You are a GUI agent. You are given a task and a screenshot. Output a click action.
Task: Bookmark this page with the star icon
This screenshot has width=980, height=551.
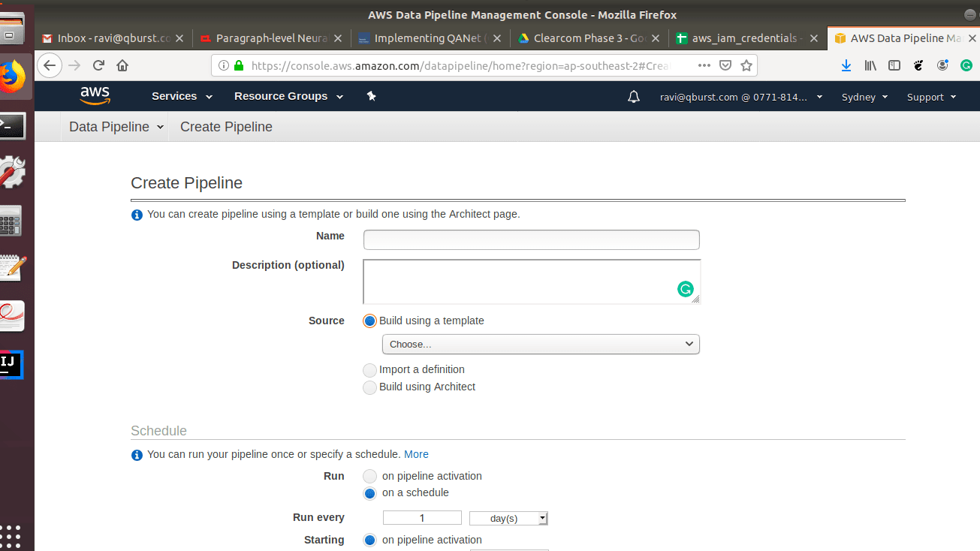tap(746, 65)
